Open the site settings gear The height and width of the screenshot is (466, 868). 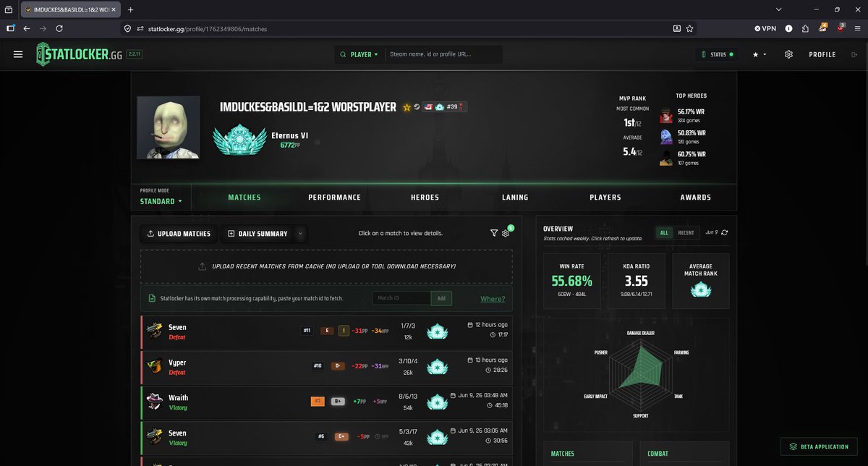(x=788, y=54)
